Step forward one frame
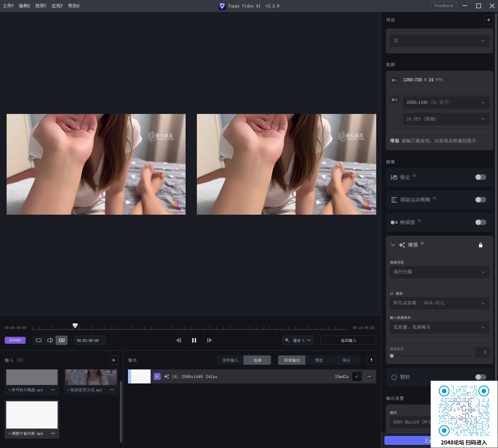Image resolution: width=498 pixels, height=448 pixels. tap(209, 340)
